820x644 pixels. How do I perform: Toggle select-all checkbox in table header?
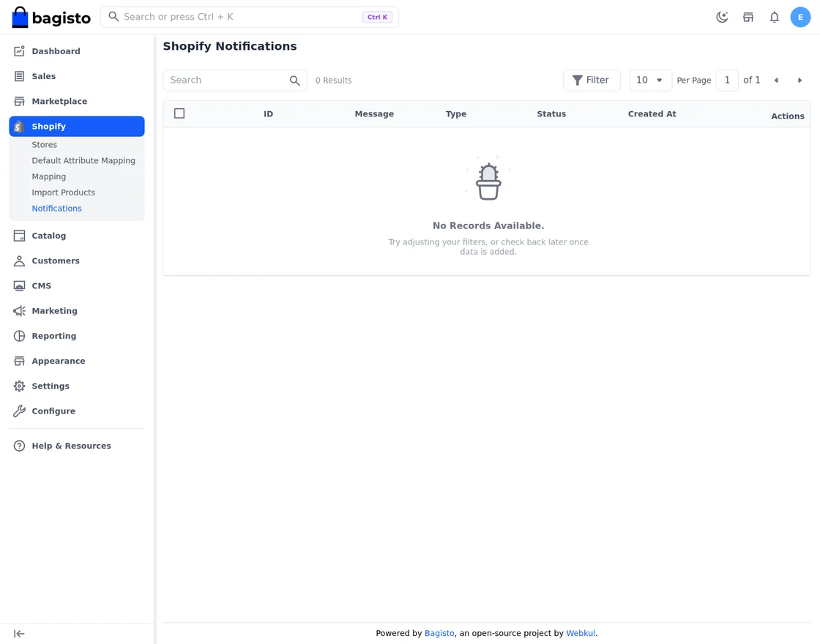pos(179,113)
